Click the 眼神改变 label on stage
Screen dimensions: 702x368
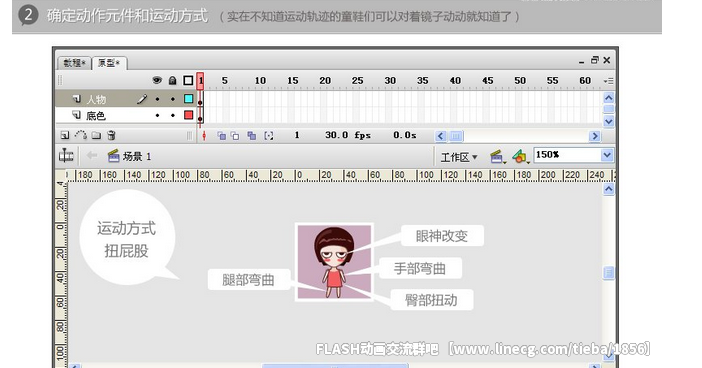pos(442,236)
